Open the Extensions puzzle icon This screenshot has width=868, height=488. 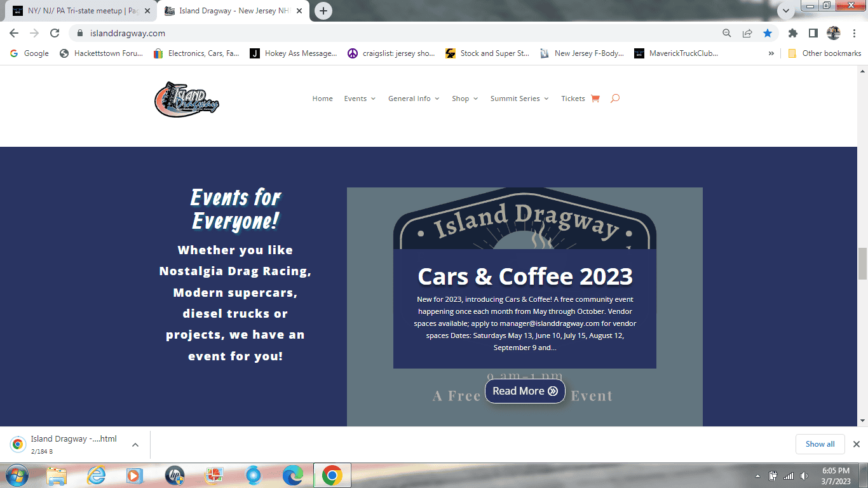point(793,33)
